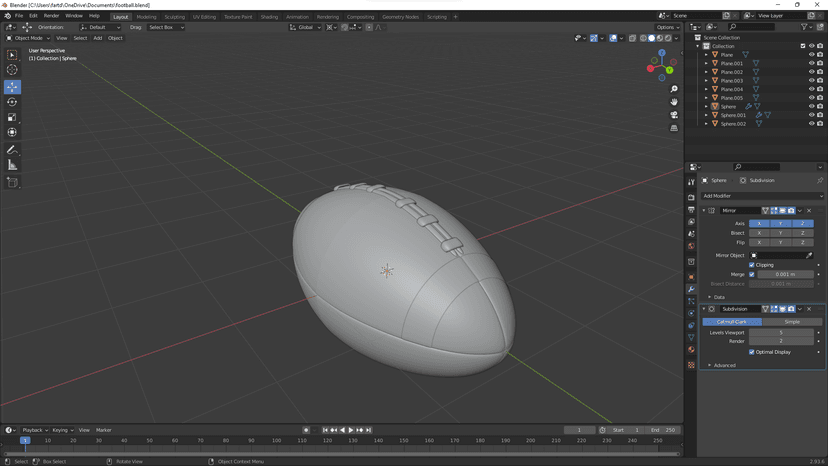Click the eyedropper beside Mirror Object
Screen dimensions: 828x466
click(809, 256)
